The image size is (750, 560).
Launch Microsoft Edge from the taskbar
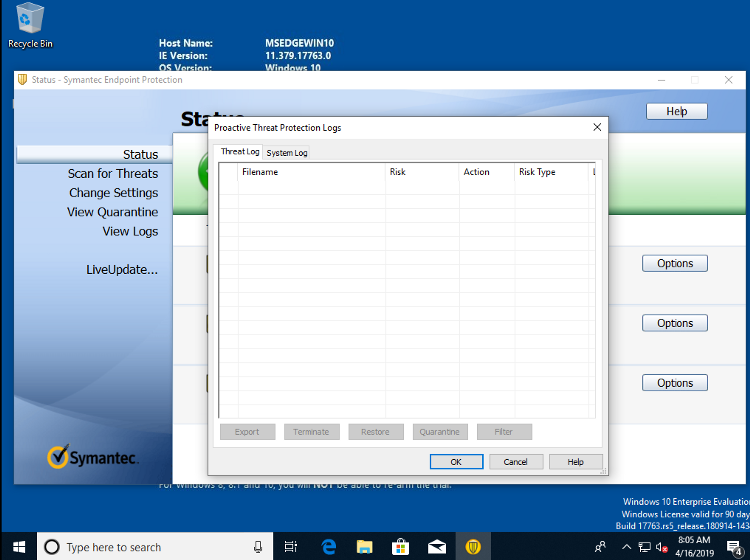(x=329, y=547)
